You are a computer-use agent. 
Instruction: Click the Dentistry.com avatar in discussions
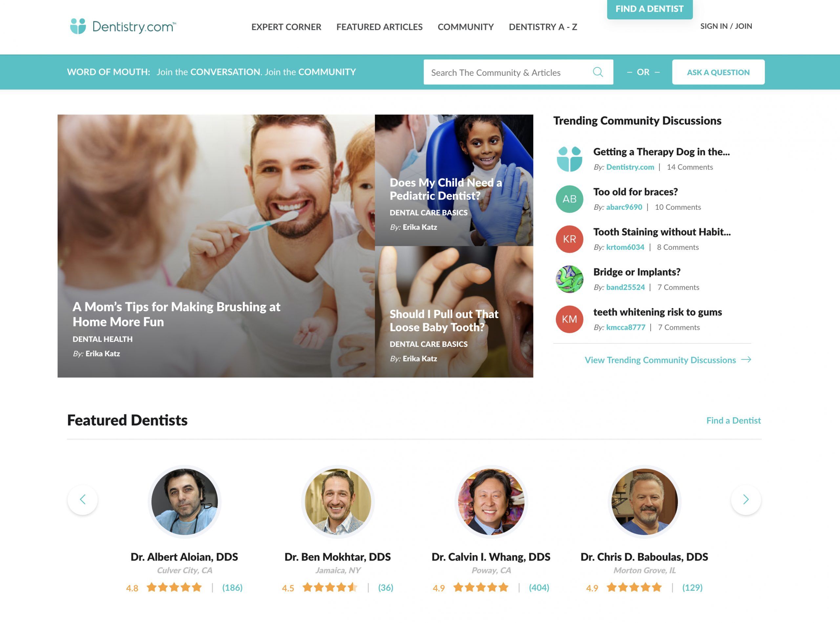(x=569, y=159)
